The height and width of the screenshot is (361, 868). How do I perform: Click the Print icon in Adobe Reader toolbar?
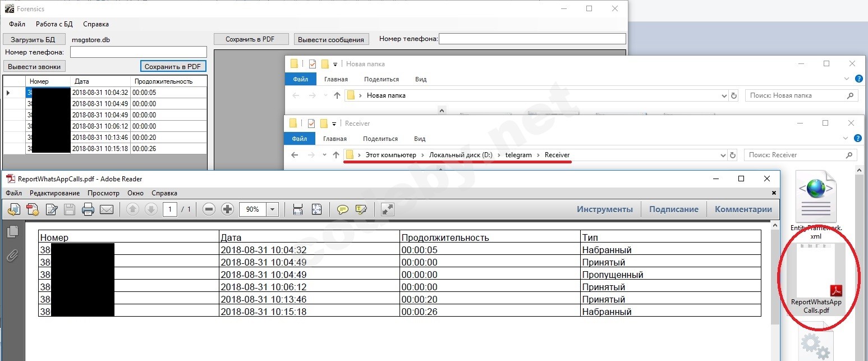(88, 209)
